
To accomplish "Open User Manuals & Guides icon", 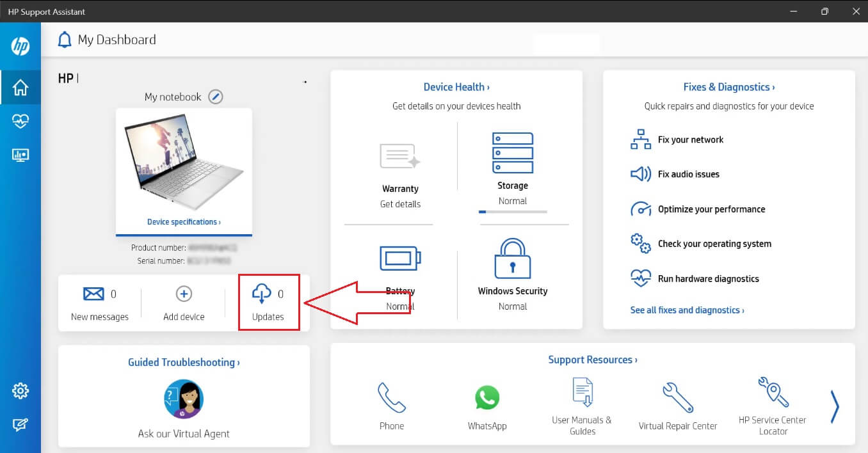I will click(x=582, y=392).
